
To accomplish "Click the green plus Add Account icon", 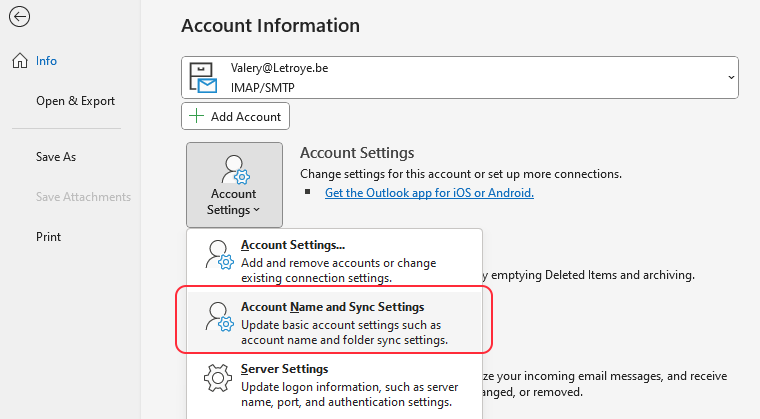I will pos(196,116).
